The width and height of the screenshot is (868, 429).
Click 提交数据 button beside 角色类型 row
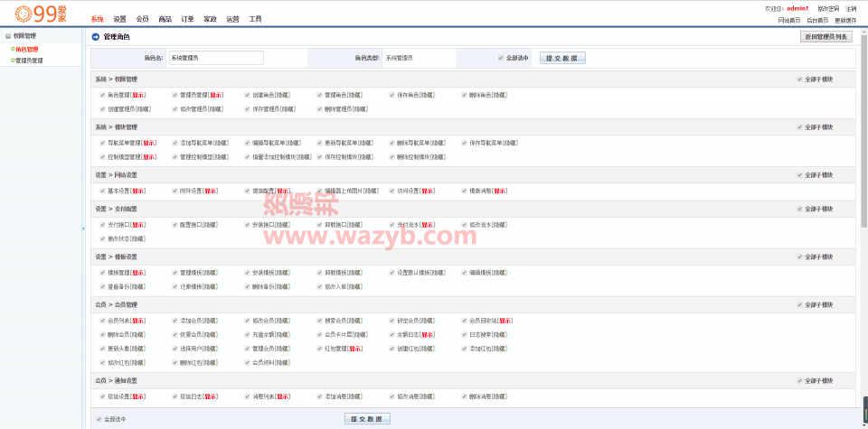pyautogui.click(x=562, y=58)
